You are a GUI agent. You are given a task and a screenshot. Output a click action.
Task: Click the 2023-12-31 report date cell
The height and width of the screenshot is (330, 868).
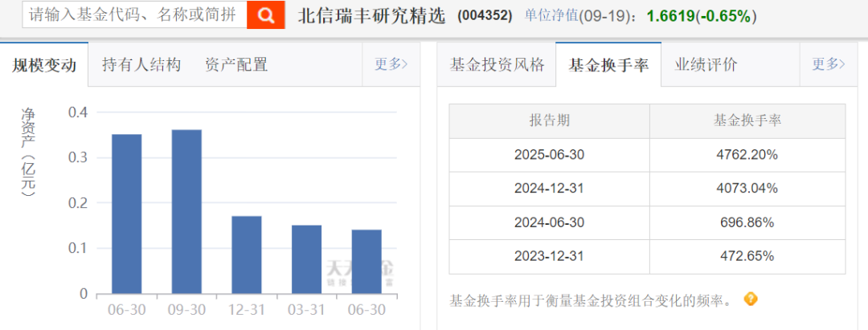tap(549, 256)
